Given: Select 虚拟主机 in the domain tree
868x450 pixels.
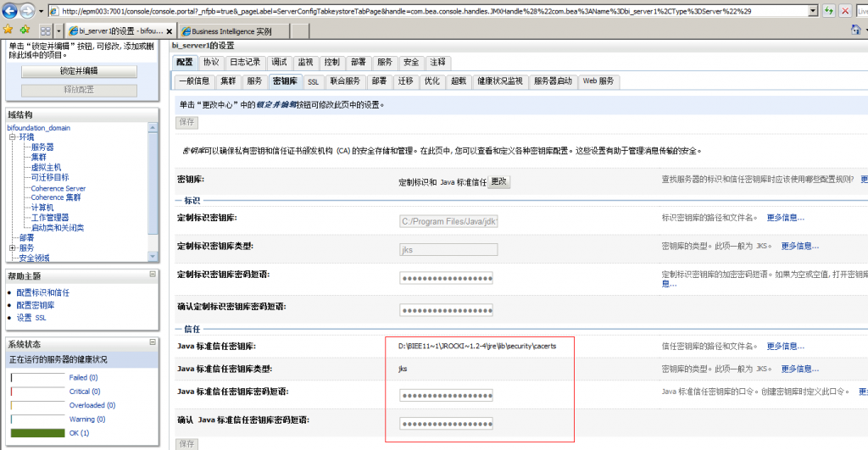Looking at the screenshot, I should (46, 167).
